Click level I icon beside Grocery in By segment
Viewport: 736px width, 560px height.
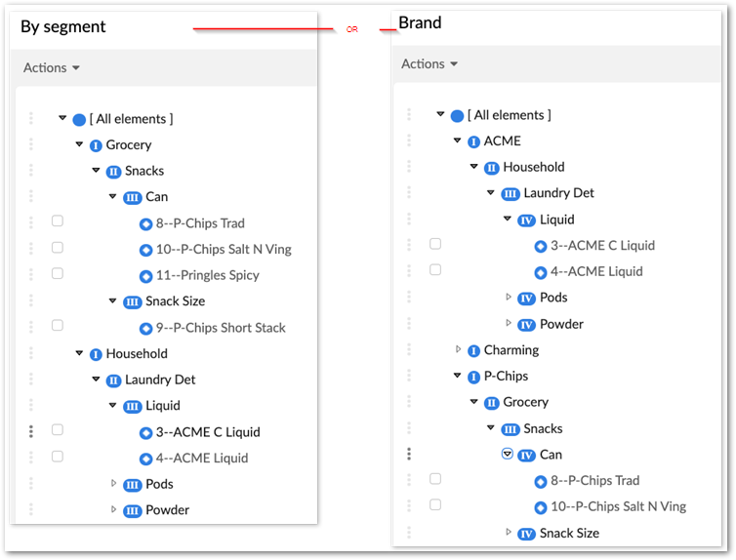(x=96, y=145)
